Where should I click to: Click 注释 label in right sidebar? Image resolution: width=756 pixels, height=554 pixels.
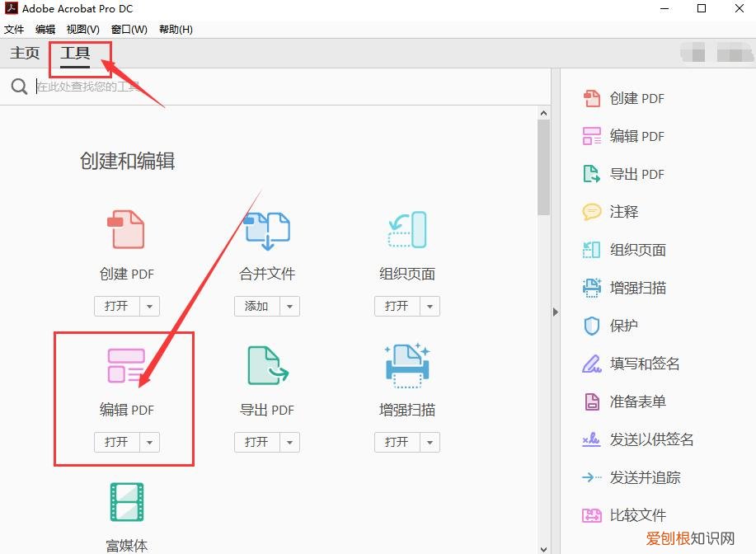point(624,212)
